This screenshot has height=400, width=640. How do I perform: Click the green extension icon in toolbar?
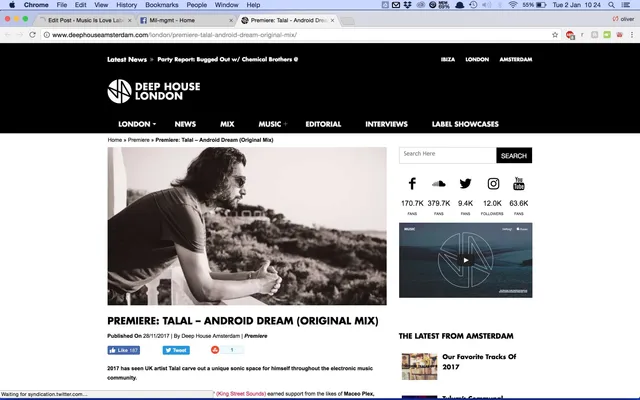pyautogui.click(x=607, y=35)
